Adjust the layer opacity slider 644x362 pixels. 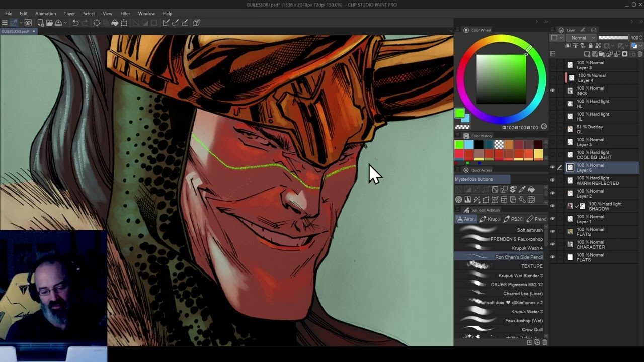tap(613, 38)
